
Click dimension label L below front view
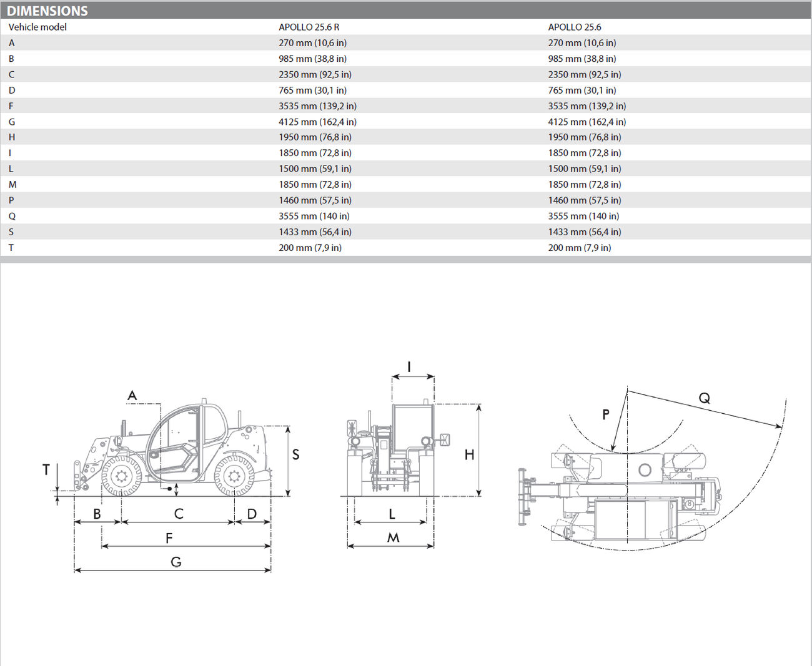click(392, 514)
